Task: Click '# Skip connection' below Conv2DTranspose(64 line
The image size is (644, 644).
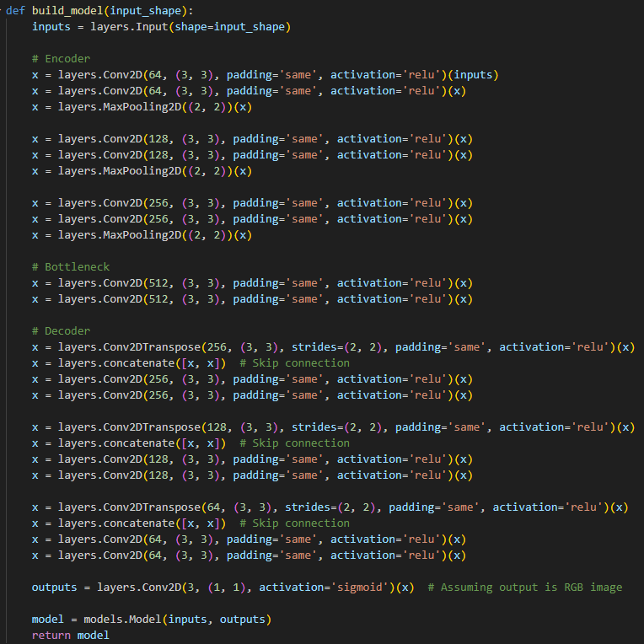Action: pyautogui.click(x=294, y=523)
